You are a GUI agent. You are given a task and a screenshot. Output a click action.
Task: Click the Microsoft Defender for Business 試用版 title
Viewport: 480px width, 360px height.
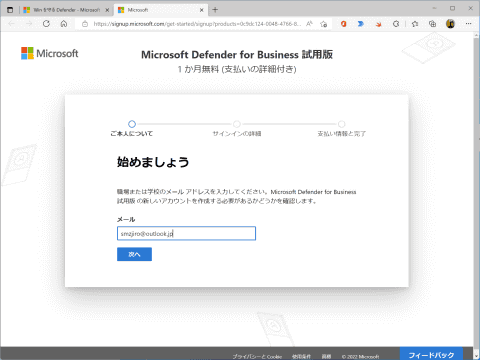(x=237, y=54)
